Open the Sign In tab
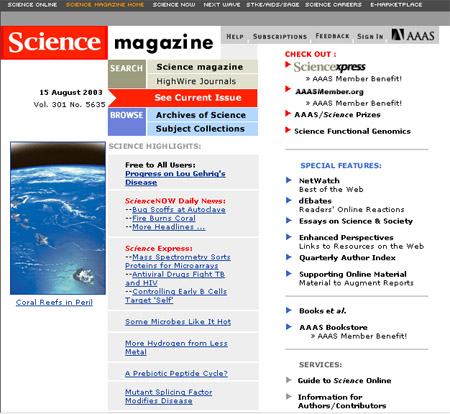Viewport: 450px width, 414px height. 370,36
